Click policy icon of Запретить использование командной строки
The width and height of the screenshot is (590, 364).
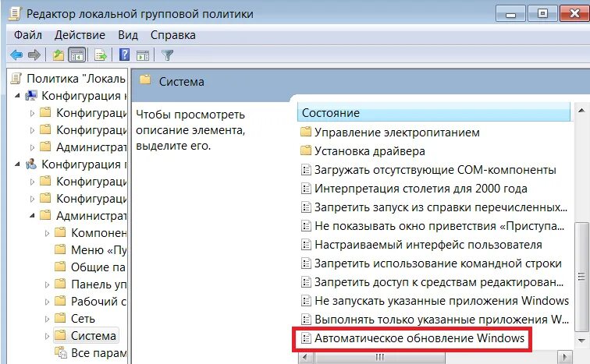pos(306,263)
